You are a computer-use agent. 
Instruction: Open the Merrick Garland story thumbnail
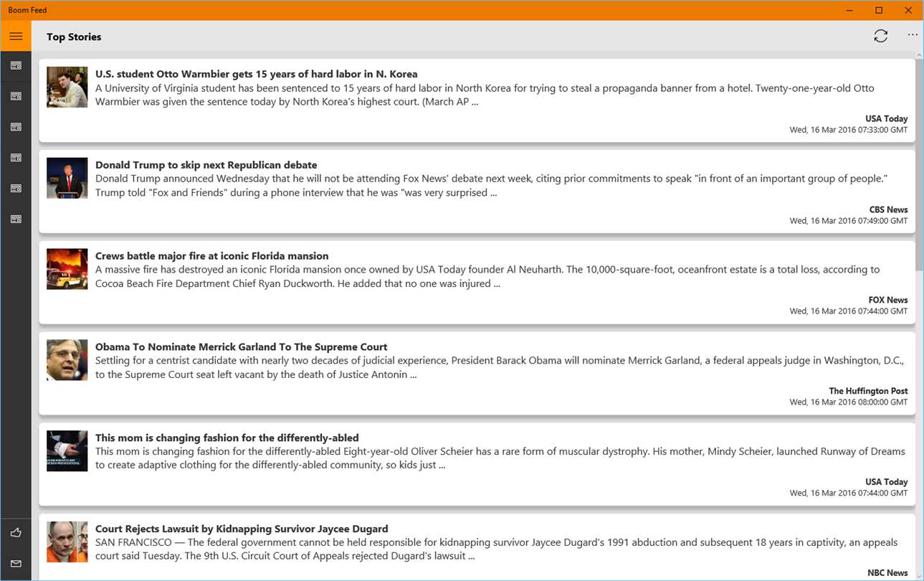click(x=67, y=360)
